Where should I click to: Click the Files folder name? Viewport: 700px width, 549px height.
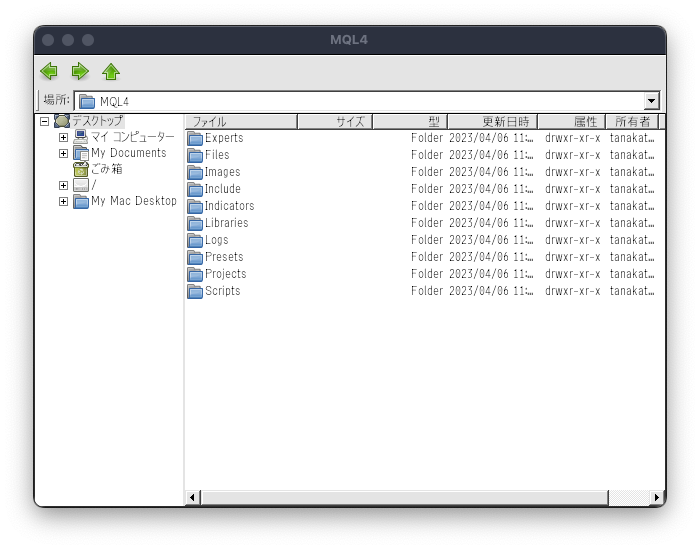tap(217, 155)
